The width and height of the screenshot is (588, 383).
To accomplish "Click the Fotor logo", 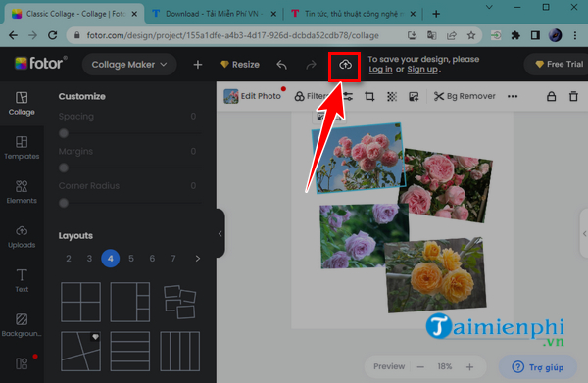I will (x=41, y=63).
